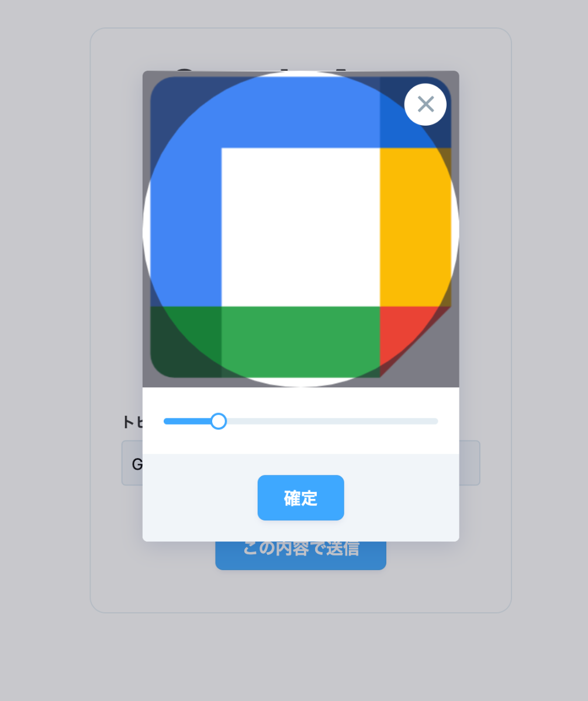The height and width of the screenshot is (701, 588).
Task: Click the bright green bottom band of the logo
Action: click(300, 342)
